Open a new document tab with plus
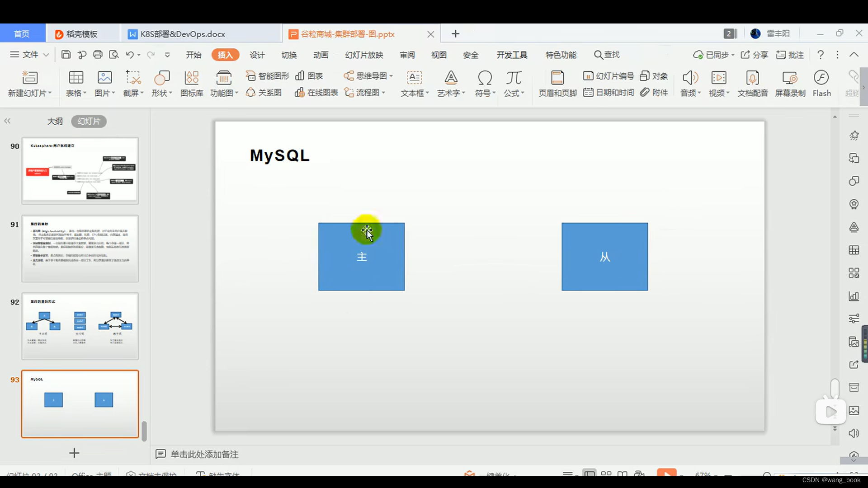868x488 pixels. click(x=455, y=34)
